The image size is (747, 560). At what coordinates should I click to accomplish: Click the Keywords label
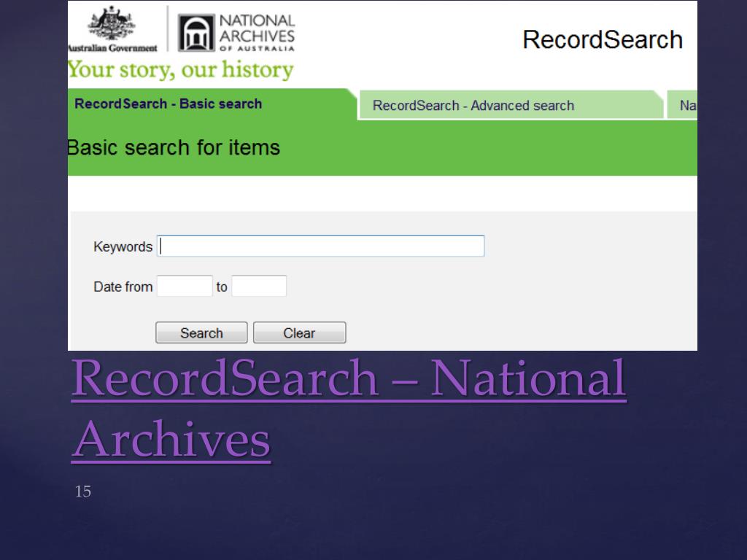tap(123, 246)
